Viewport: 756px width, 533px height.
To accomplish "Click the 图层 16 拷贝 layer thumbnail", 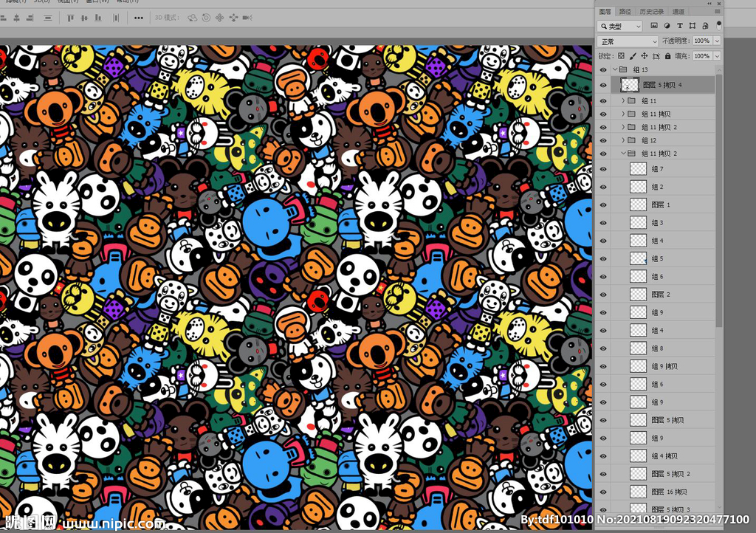I will 638,492.
